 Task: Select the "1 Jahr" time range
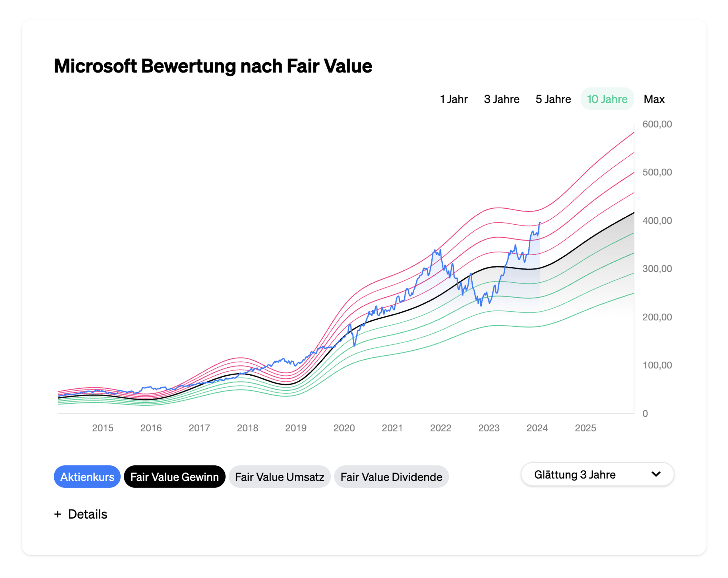pos(454,99)
